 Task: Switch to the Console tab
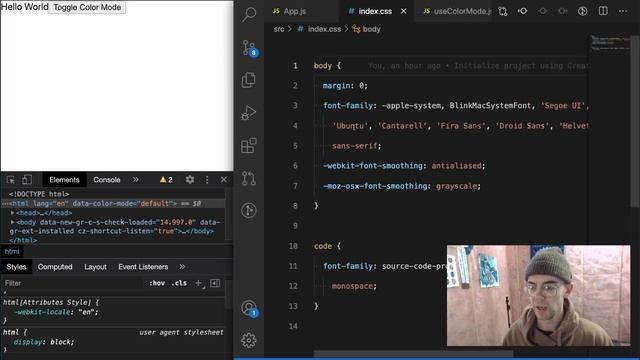click(x=107, y=180)
